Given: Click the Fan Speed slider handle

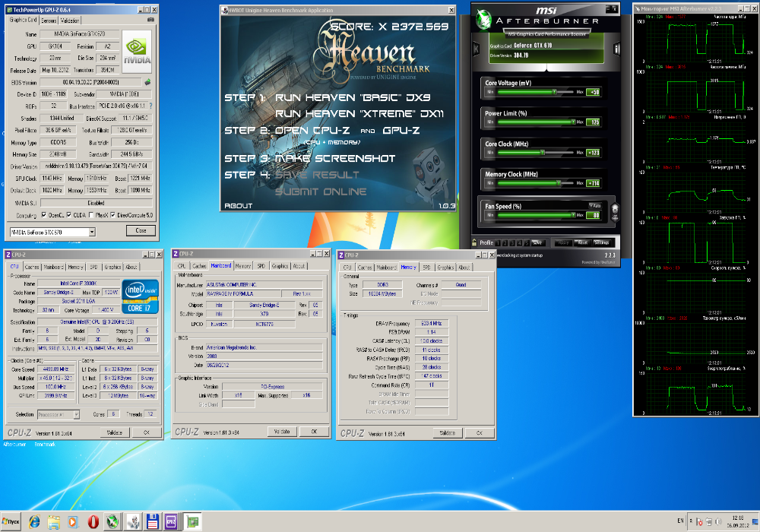Looking at the screenshot, I should click(x=573, y=215).
